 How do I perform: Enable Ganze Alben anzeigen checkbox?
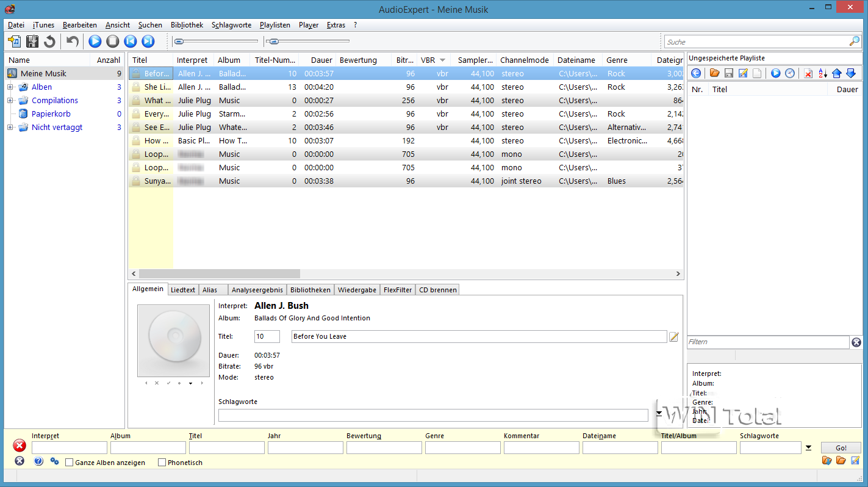[x=70, y=463]
